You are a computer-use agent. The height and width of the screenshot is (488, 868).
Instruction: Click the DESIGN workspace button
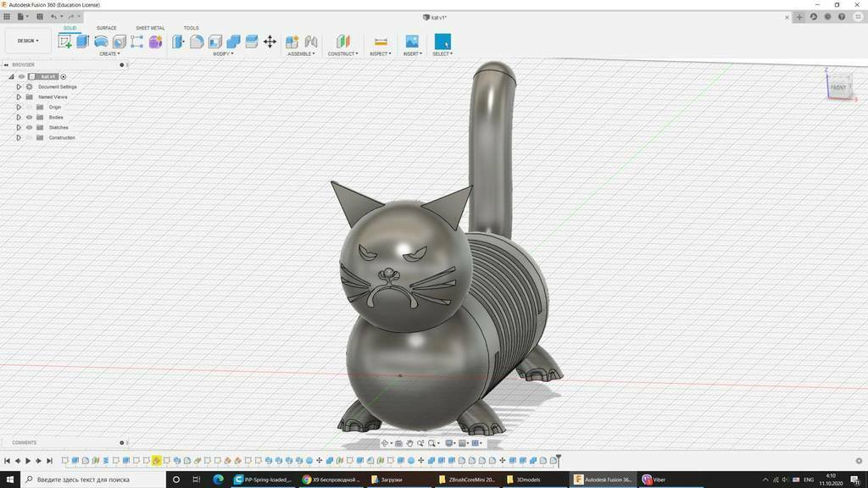click(26, 40)
